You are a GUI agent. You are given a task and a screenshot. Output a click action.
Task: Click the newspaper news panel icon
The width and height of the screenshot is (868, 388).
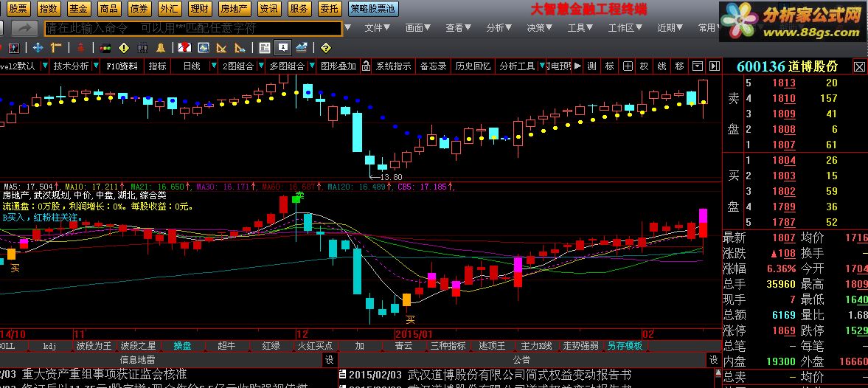point(265,48)
